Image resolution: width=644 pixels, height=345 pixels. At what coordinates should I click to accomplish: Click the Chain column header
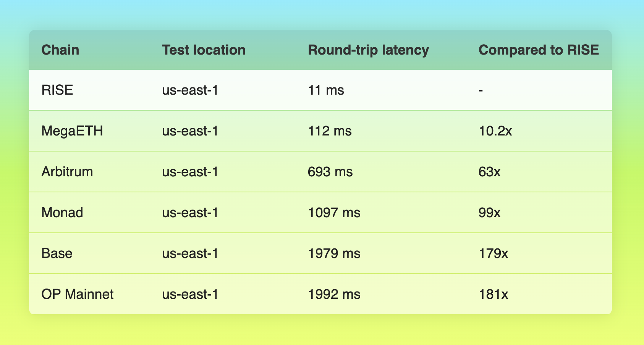(60, 50)
